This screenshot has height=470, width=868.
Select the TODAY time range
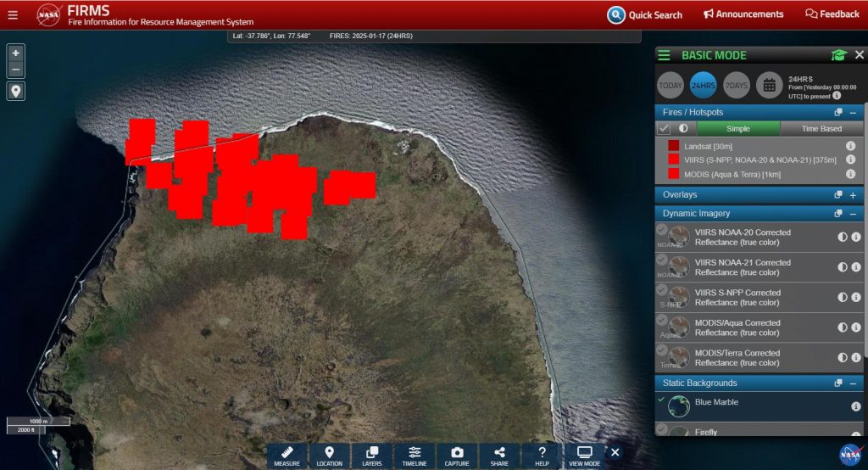pyautogui.click(x=670, y=86)
